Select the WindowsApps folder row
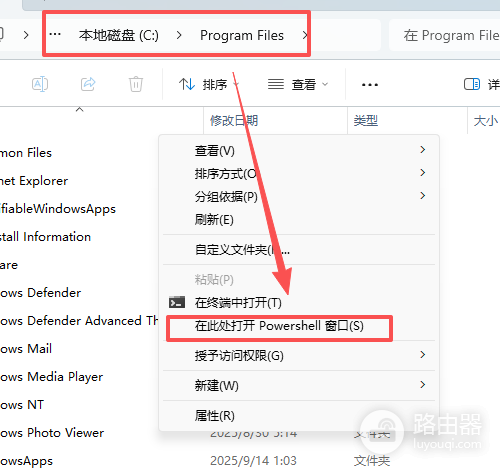Viewport: 500px width, 472px height. [26, 461]
